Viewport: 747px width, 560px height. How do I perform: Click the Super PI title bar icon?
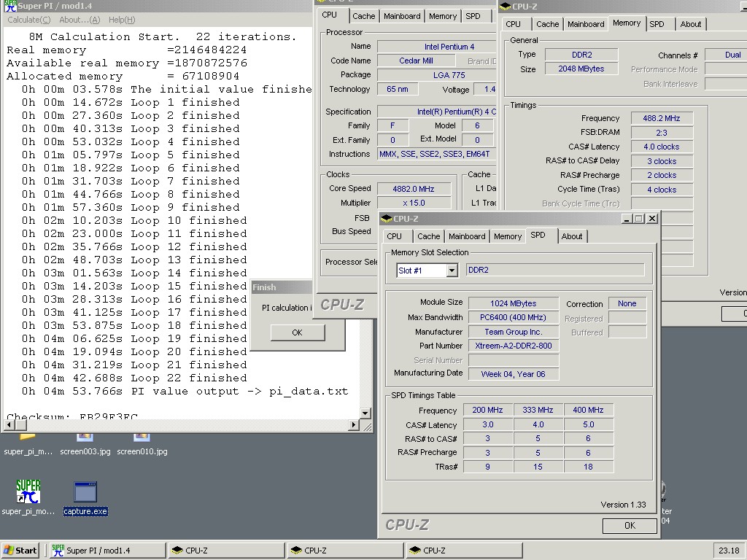click(9, 6)
